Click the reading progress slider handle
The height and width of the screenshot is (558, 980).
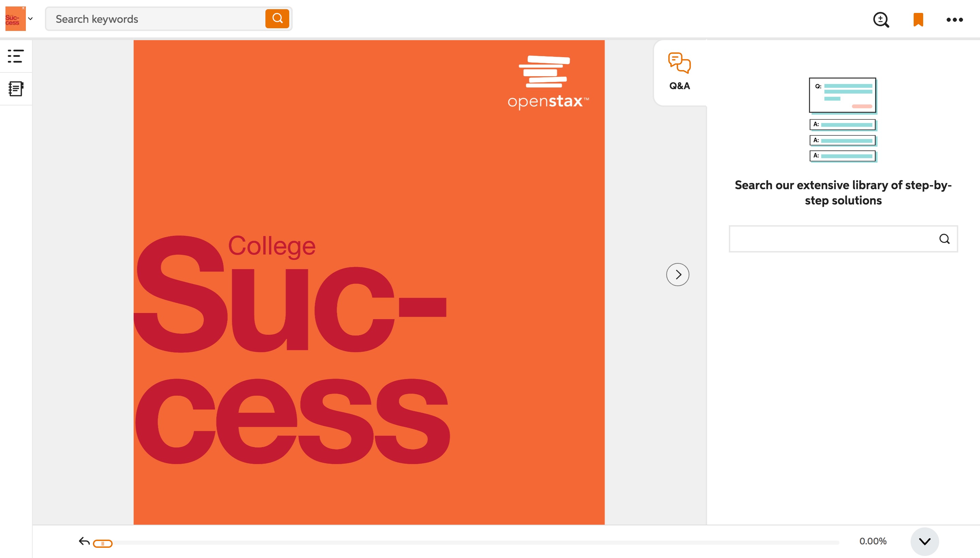coord(103,543)
